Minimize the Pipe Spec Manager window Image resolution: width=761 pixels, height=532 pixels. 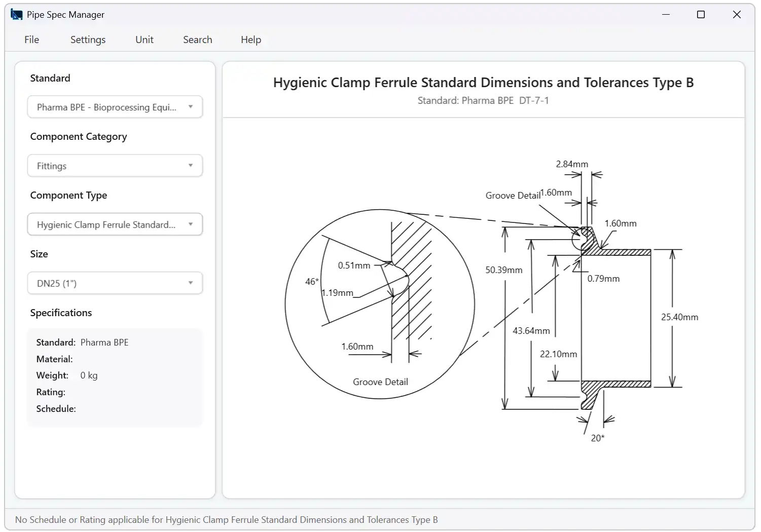666,15
